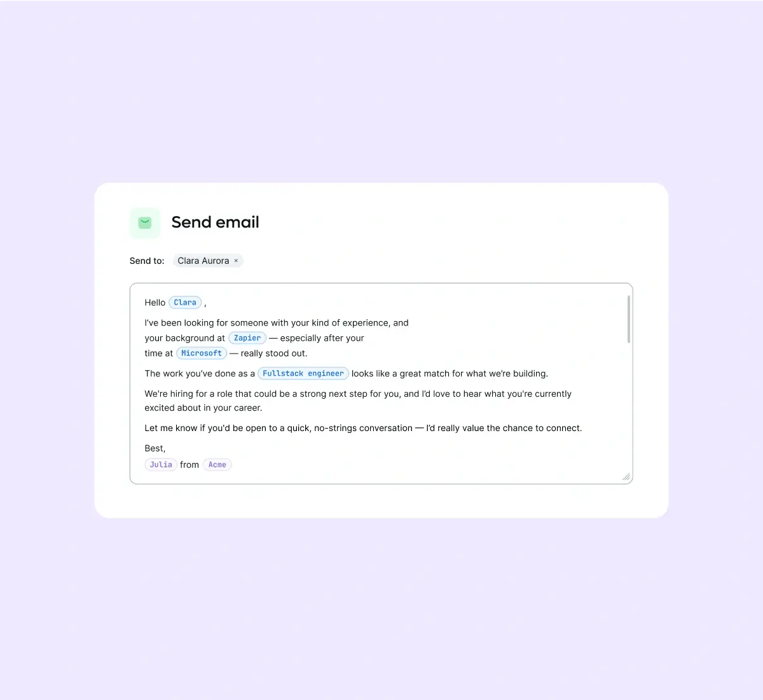Click the word from between Julia and Acme
Screen dimensions: 763x700
click(189, 465)
